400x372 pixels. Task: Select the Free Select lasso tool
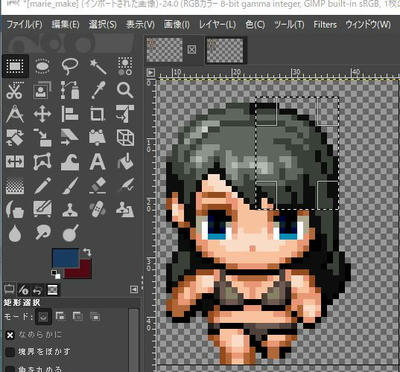[70, 66]
